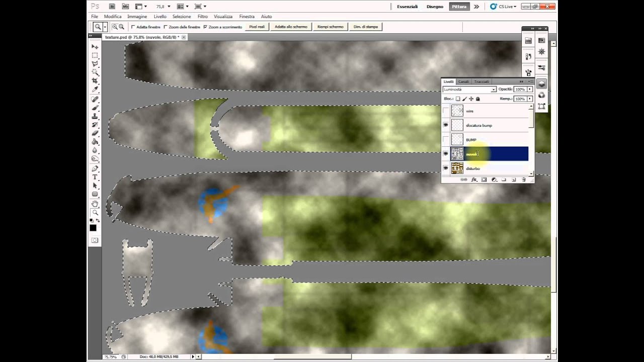This screenshot has width=644, height=362.
Task: Hide the disturbo layer
Action: [x=446, y=168]
